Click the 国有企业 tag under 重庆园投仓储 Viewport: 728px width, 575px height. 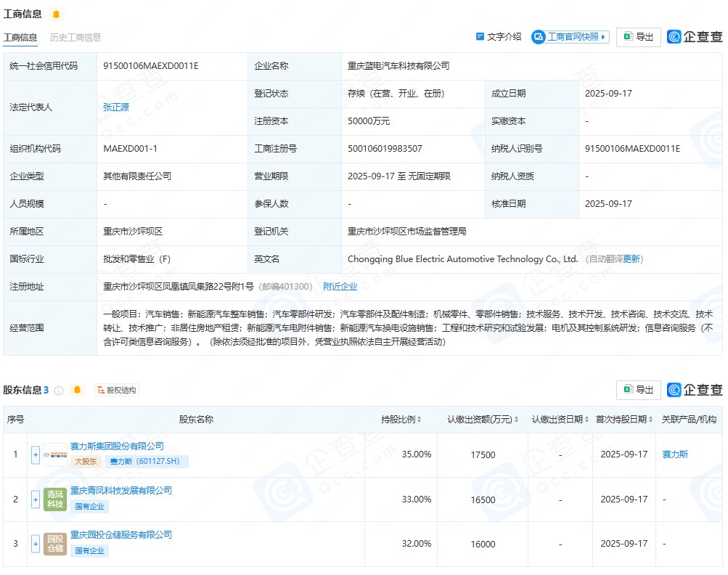(x=89, y=551)
